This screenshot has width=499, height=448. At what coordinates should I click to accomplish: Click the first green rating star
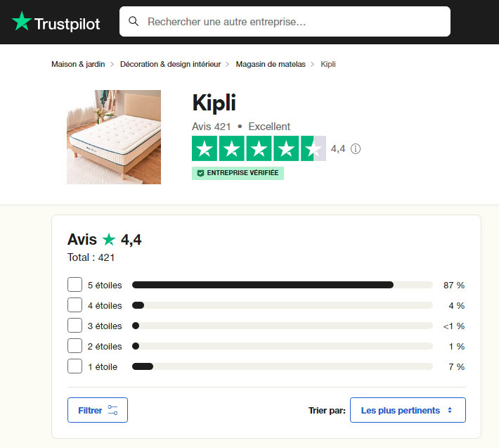point(205,148)
